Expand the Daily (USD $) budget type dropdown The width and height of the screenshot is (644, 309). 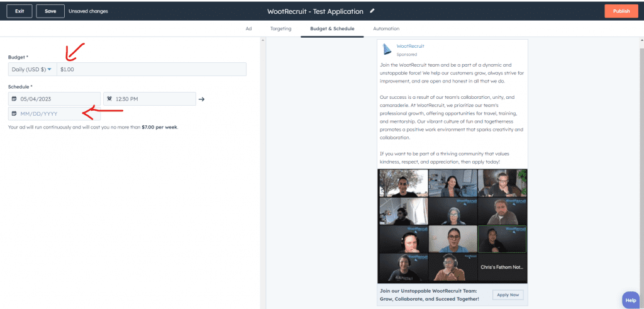(32, 69)
